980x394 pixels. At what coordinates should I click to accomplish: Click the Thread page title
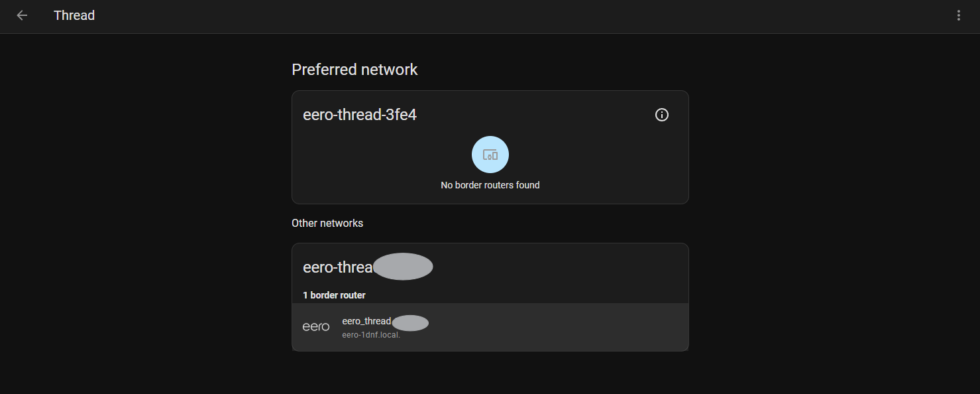coord(74,15)
